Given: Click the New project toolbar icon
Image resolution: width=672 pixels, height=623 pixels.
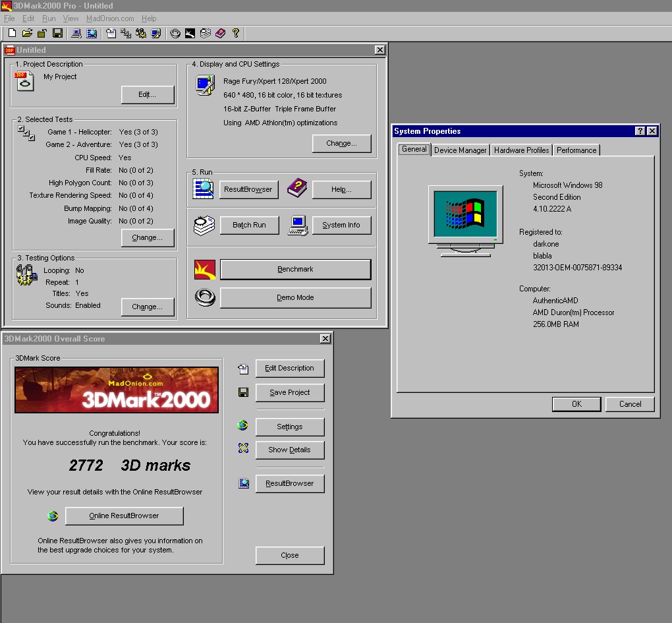Looking at the screenshot, I should 12,33.
